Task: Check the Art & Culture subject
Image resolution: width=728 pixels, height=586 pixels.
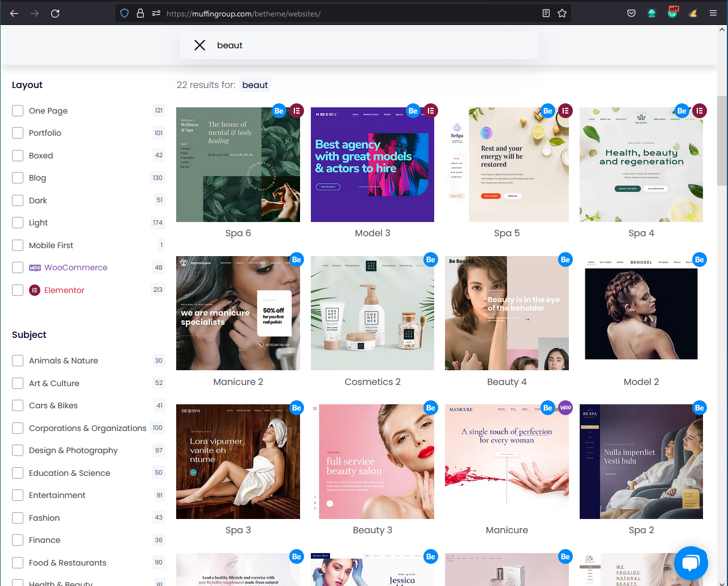Action: [x=18, y=383]
